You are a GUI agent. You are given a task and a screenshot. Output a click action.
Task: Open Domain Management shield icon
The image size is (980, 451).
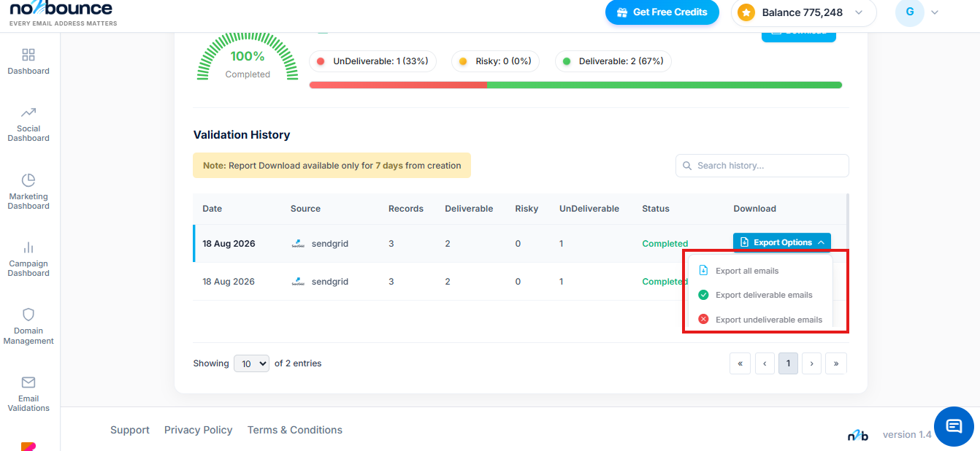pos(28,315)
